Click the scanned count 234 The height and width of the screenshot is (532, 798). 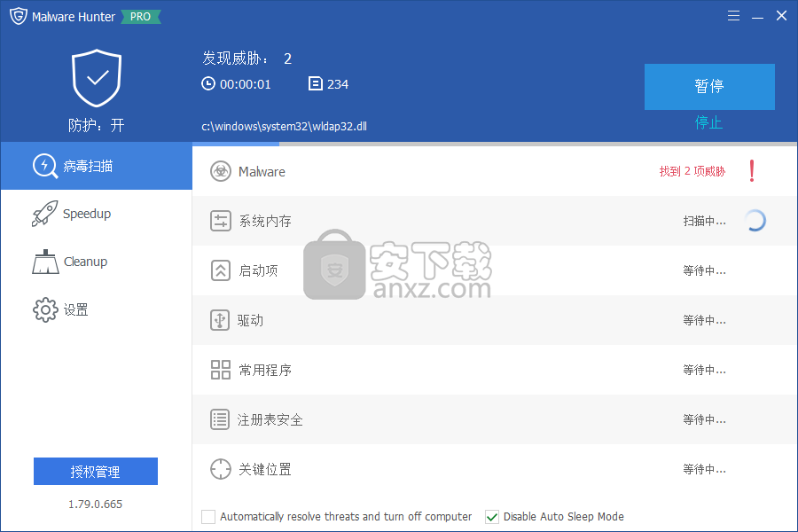point(338,84)
